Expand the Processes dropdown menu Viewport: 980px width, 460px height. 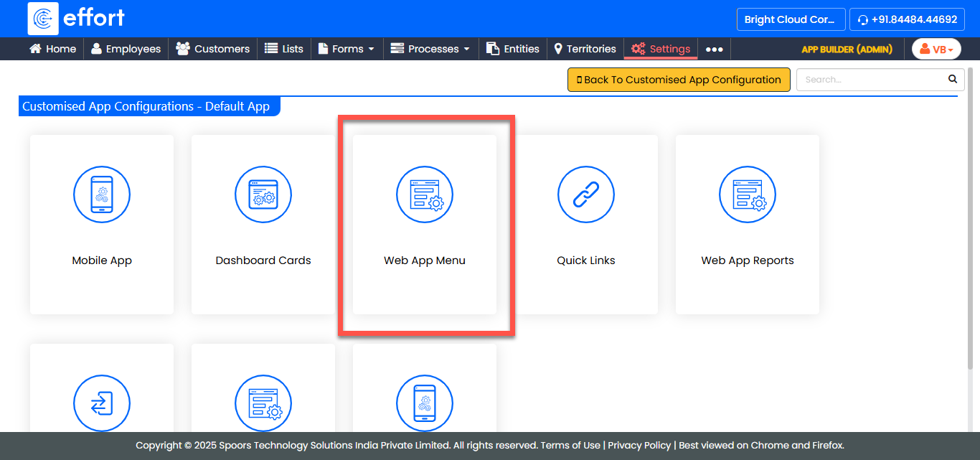(x=430, y=49)
